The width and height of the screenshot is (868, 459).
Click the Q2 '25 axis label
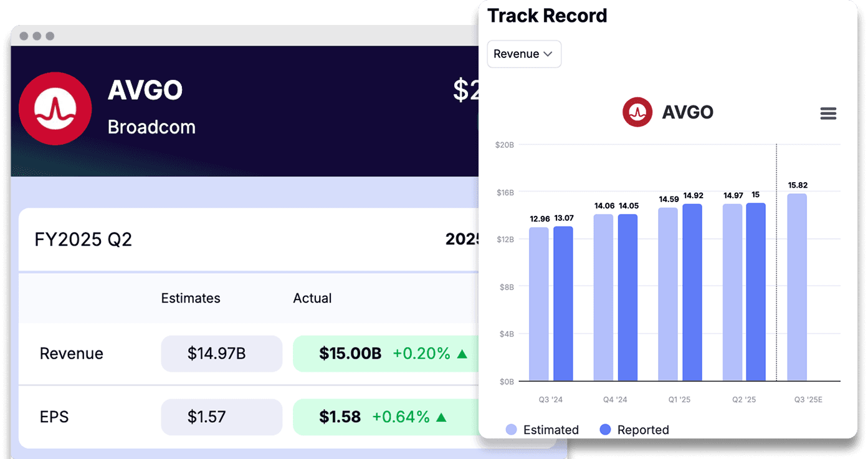coord(744,399)
